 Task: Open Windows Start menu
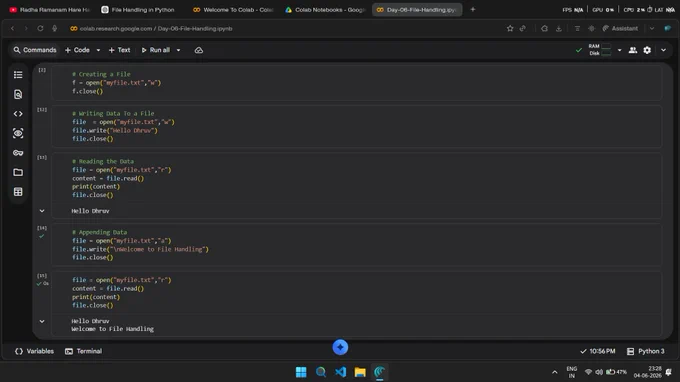point(301,372)
